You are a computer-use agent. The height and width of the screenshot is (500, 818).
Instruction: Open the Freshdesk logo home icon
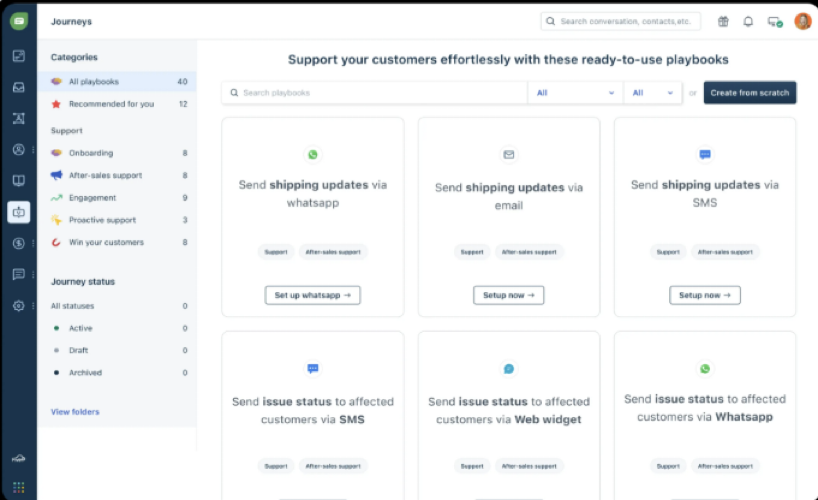pos(19,21)
